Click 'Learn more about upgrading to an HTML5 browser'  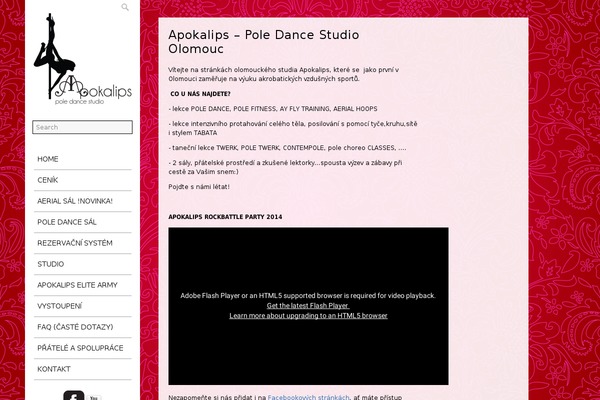pyautogui.click(x=308, y=316)
